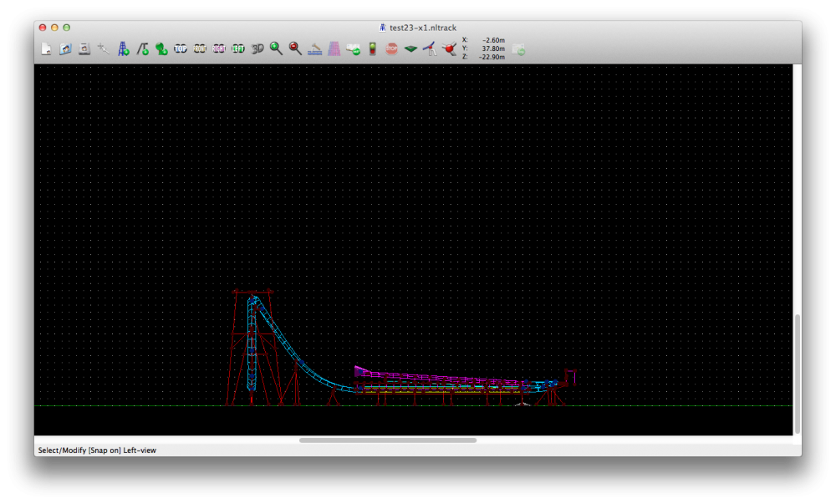Click the vertical scrollbar thumb
The height and width of the screenshot is (504, 836).
(x=797, y=373)
